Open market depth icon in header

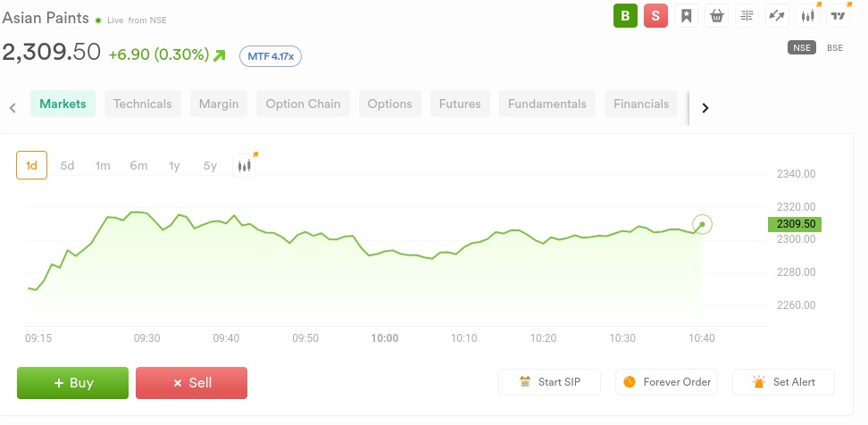pyautogui.click(x=747, y=15)
